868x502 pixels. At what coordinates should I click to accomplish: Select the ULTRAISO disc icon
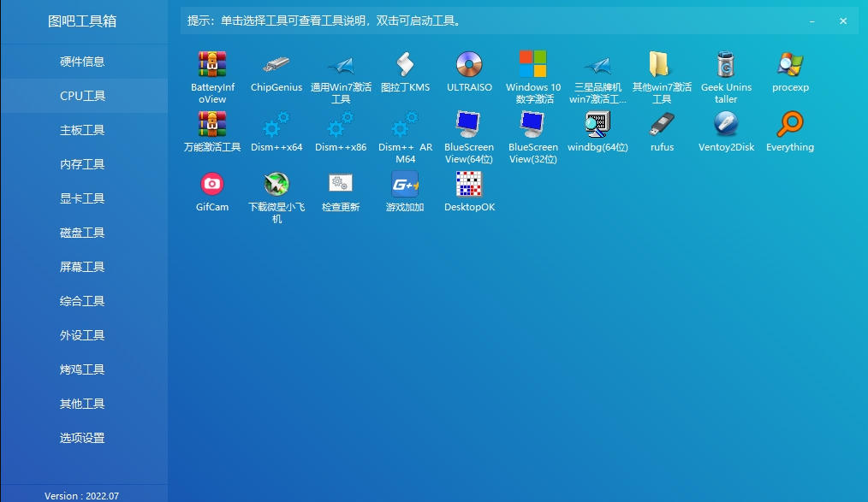tap(469, 64)
